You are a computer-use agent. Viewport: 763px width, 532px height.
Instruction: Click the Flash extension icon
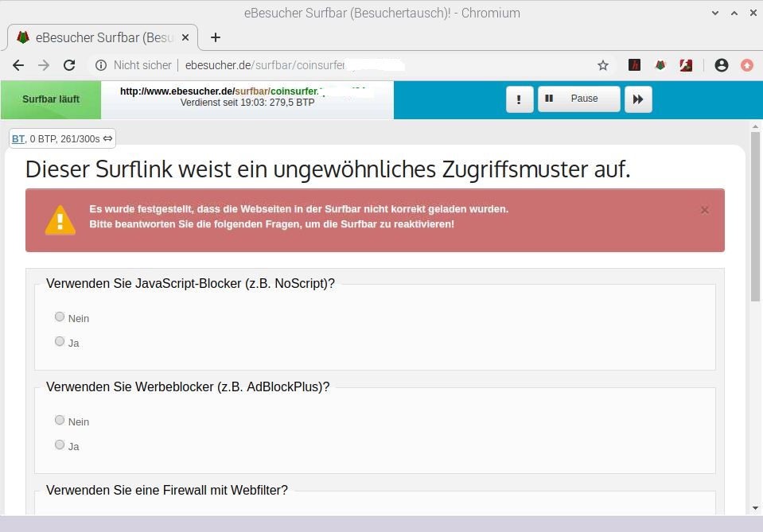pyautogui.click(x=686, y=65)
